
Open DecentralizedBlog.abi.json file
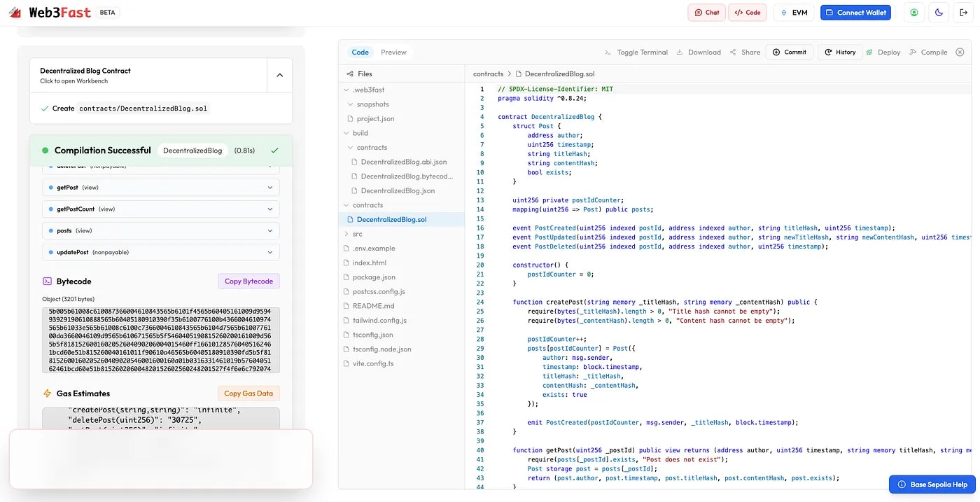pos(401,162)
